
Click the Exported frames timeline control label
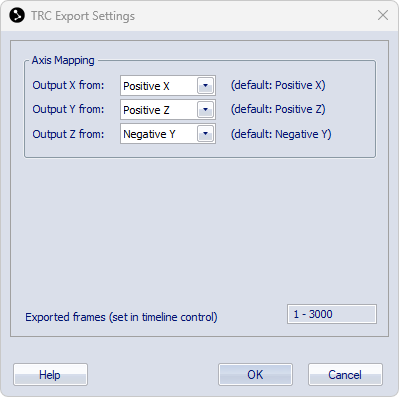pos(121,317)
